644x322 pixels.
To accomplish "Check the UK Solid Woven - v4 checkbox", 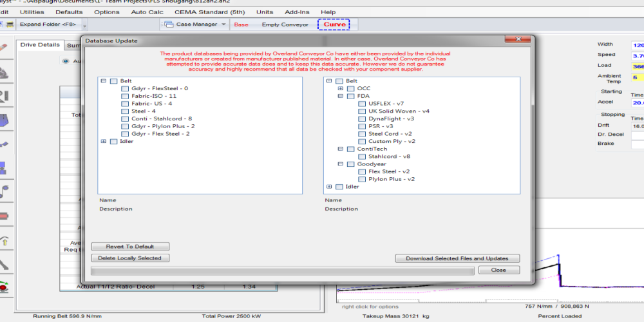I will [x=361, y=111].
